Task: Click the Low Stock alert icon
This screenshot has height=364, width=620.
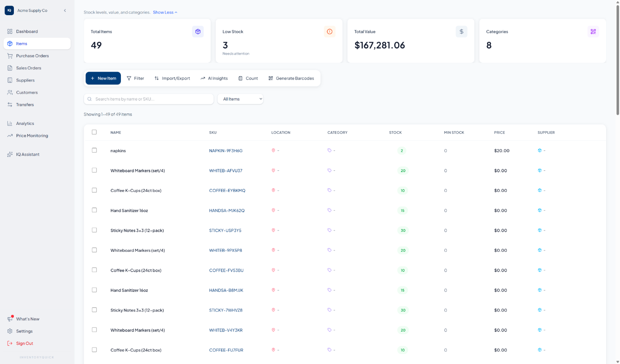Action: (x=329, y=31)
